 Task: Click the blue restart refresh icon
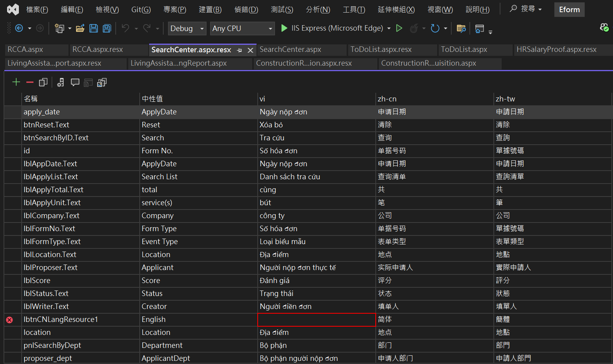tap(435, 28)
